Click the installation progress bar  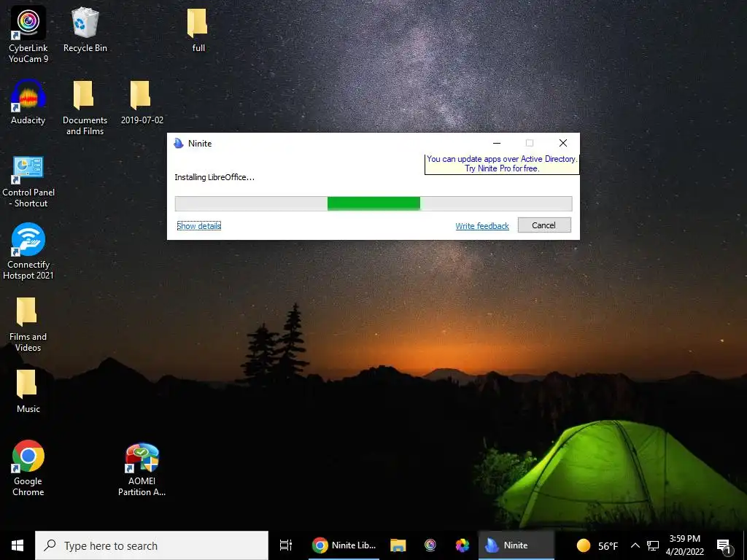(x=373, y=203)
